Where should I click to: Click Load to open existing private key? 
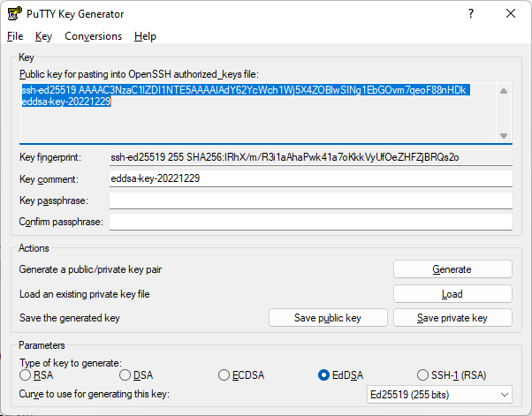(x=452, y=294)
